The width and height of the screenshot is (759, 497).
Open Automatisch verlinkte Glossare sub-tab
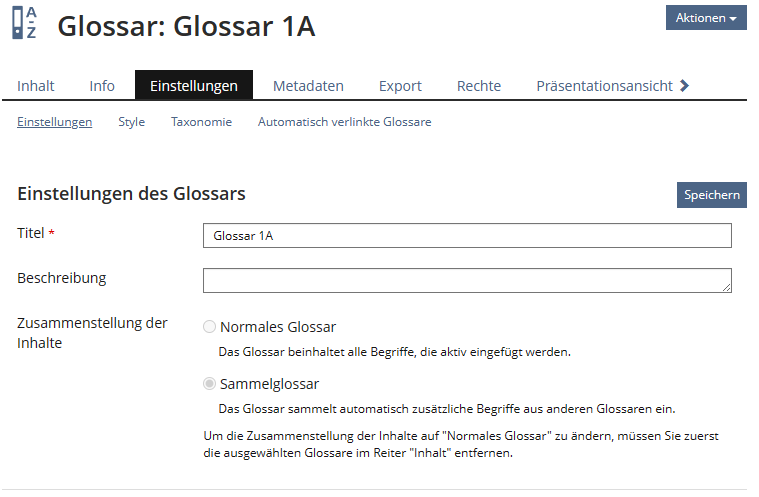345,122
